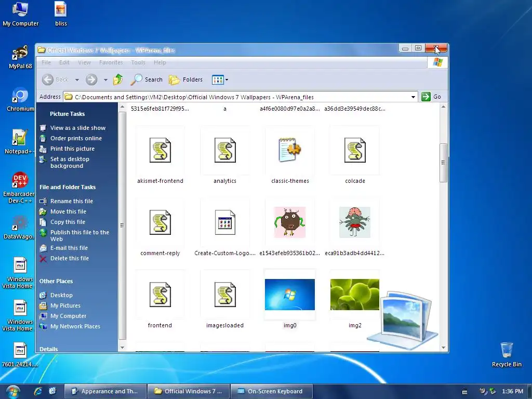Image resolution: width=532 pixels, height=399 pixels.
Task: Open the Favorites menu
Action: coord(111,62)
